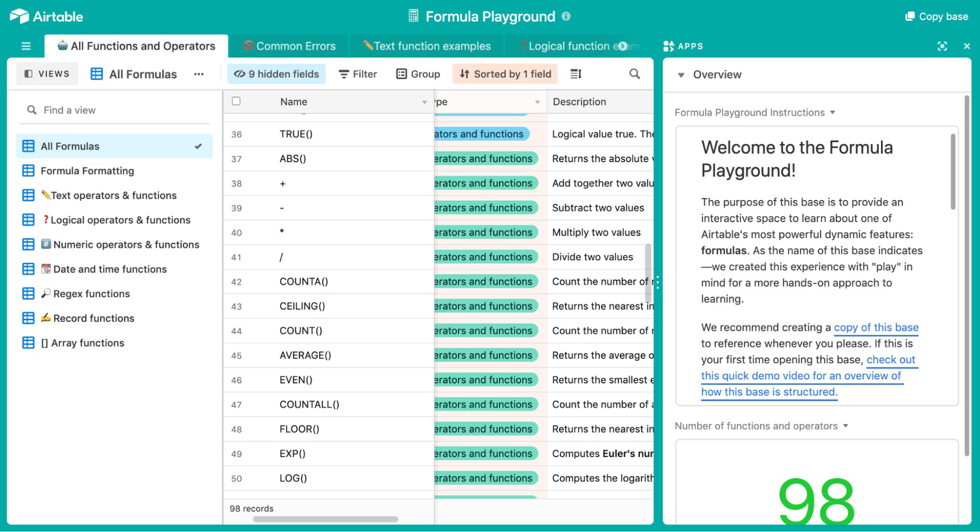Click the FLOOR() name cell
Image resolution: width=980 pixels, height=532 pixels.
click(328, 429)
